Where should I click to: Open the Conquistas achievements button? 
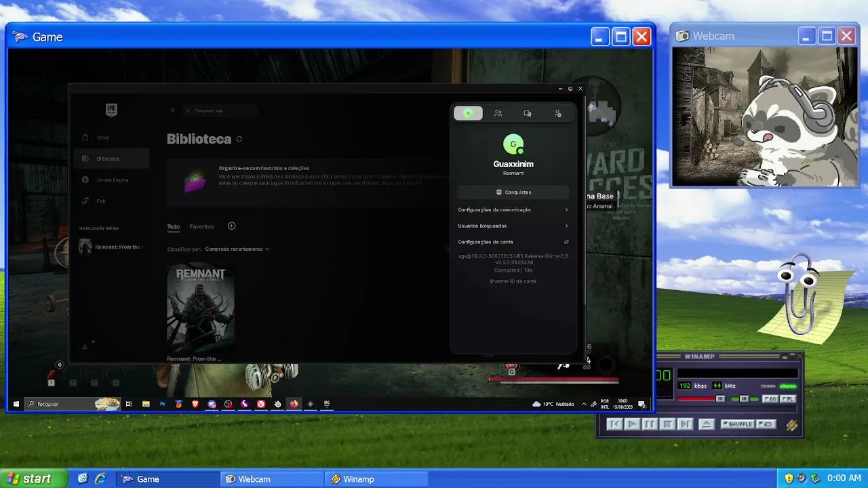click(513, 192)
